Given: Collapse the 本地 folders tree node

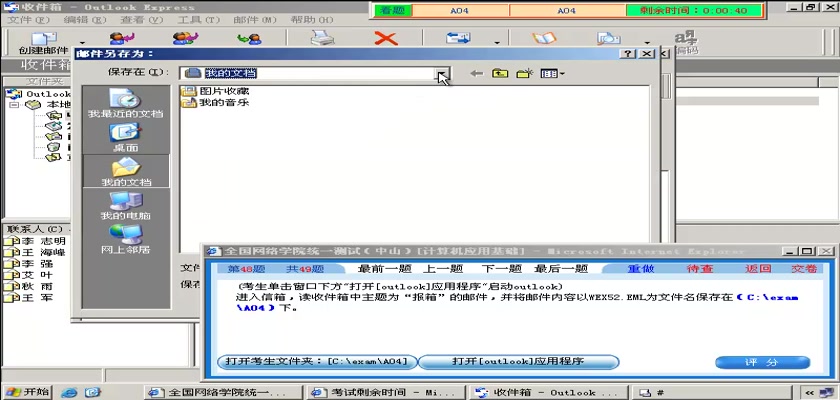Looking at the screenshot, I should [x=14, y=105].
